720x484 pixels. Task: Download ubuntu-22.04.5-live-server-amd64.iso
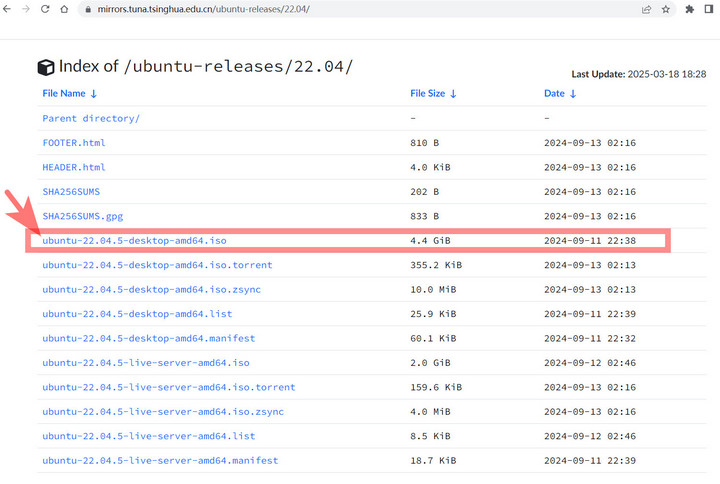coord(146,363)
